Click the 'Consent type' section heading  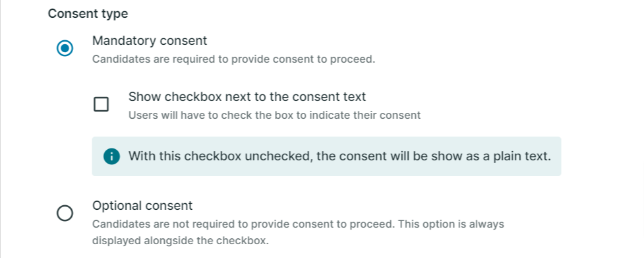pos(88,14)
